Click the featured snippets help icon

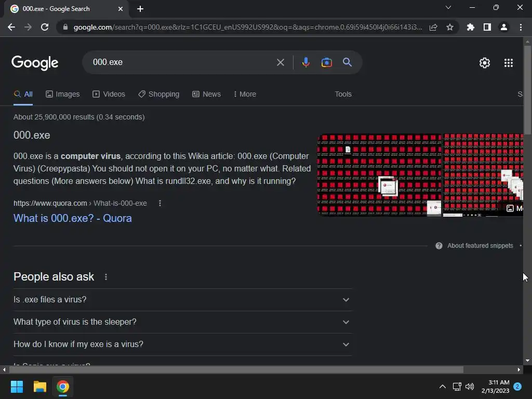438,246
